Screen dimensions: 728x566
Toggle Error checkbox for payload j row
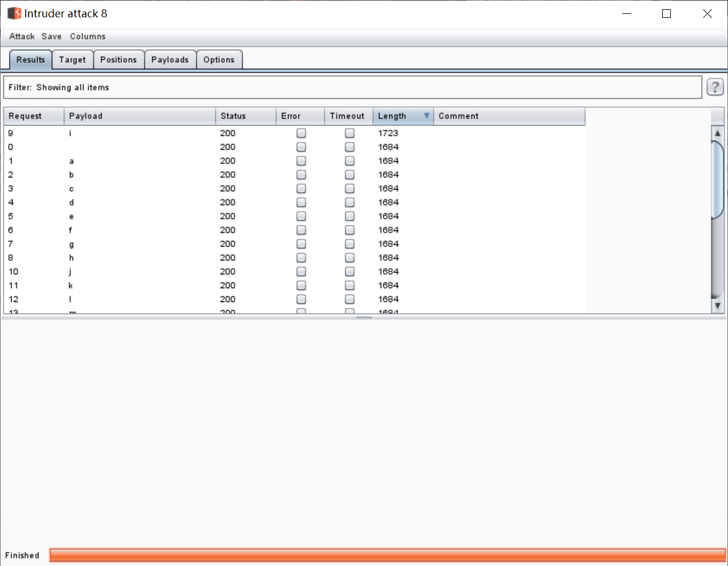pos(301,271)
